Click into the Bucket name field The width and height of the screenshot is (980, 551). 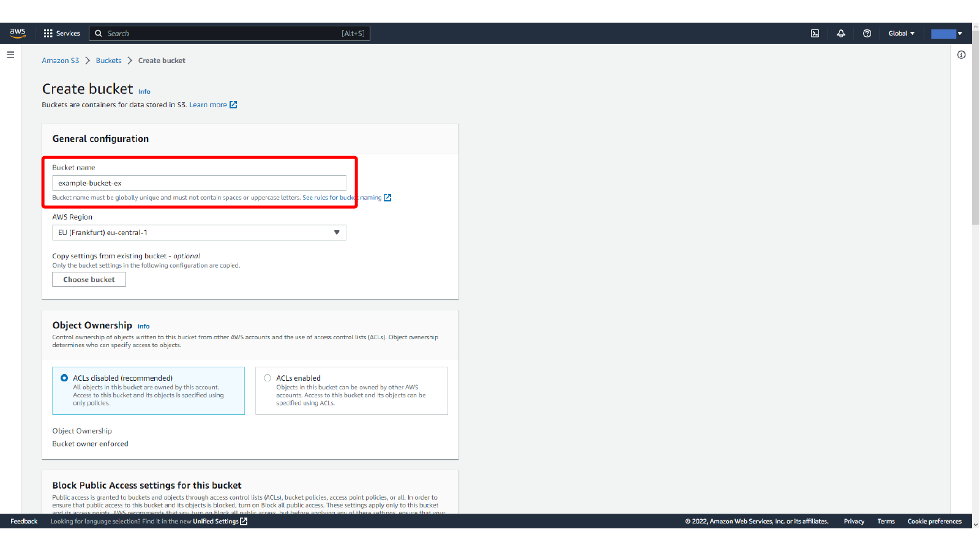[199, 183]
